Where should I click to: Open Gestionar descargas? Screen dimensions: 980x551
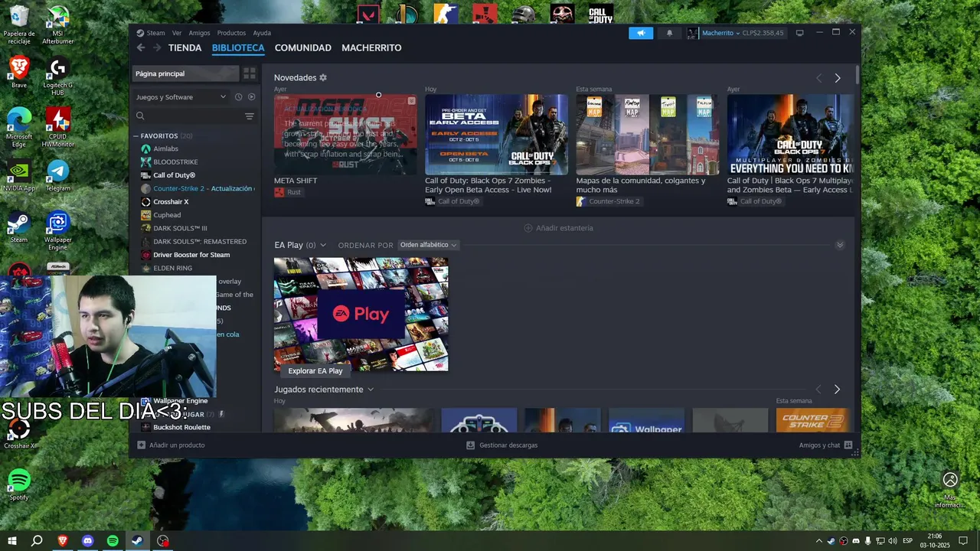502,445
